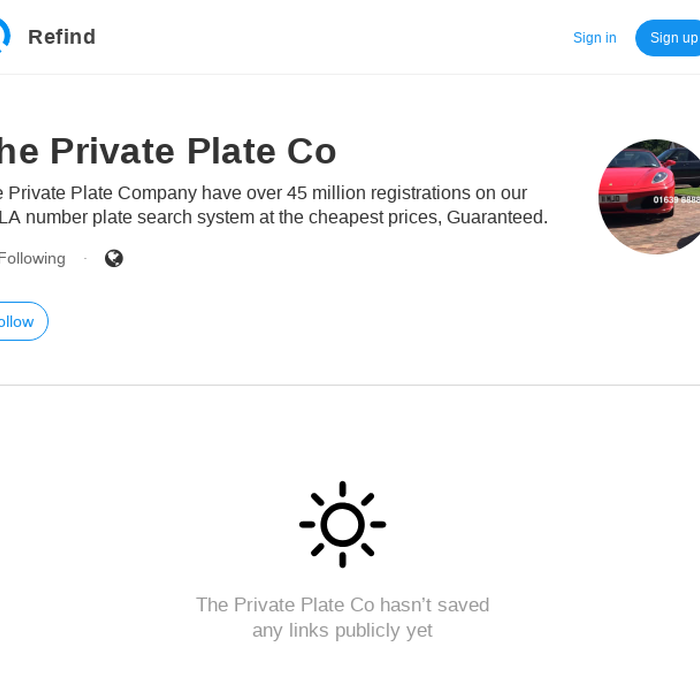The width and height of the screenshot is (700, 700).
Task: Click the any links publicly yet text
Action: point(342,630)
